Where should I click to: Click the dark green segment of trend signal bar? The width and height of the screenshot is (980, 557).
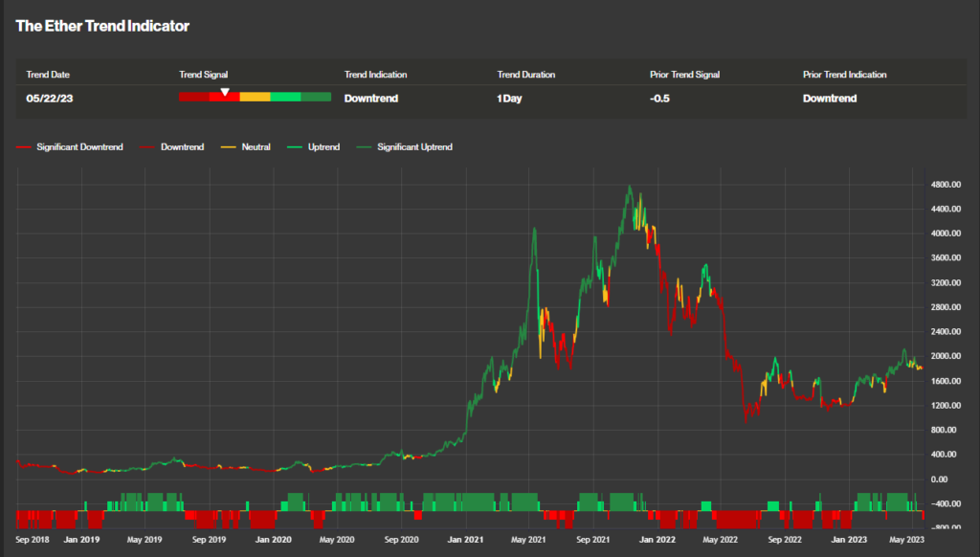[x=316, y=97]
